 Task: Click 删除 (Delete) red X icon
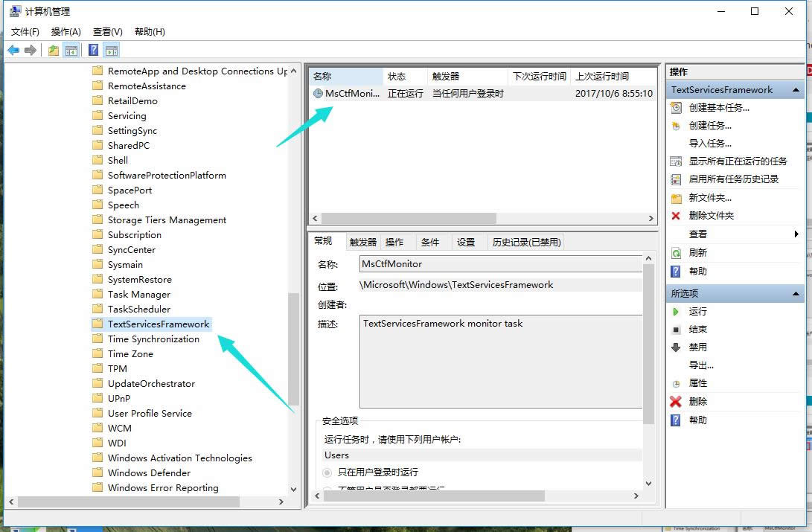click(x=675, y=401)
